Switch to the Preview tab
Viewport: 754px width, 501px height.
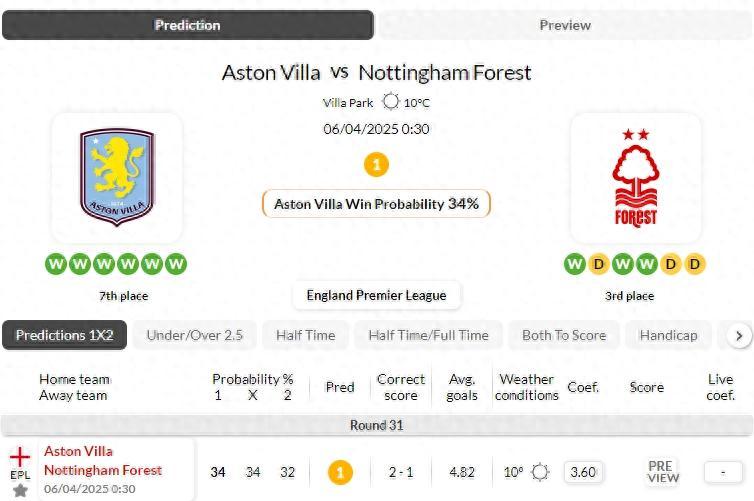pyautogui.click(x=565, y=25)
